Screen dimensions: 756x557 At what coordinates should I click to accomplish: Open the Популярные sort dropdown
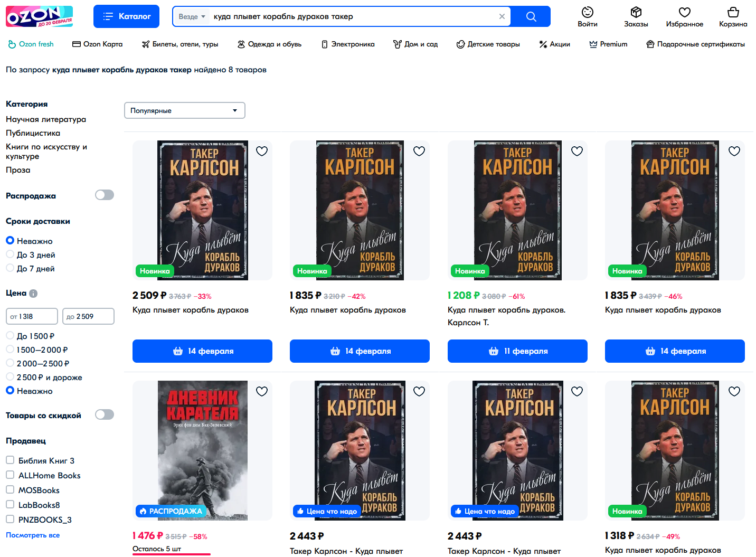(x=185, y=110)
